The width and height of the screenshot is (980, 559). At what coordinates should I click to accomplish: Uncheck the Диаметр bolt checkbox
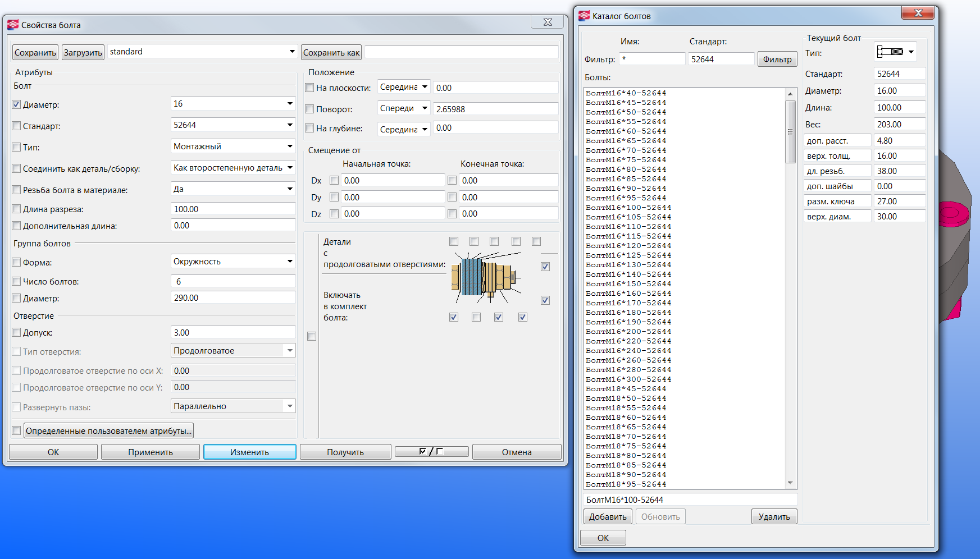coord(17,105)
